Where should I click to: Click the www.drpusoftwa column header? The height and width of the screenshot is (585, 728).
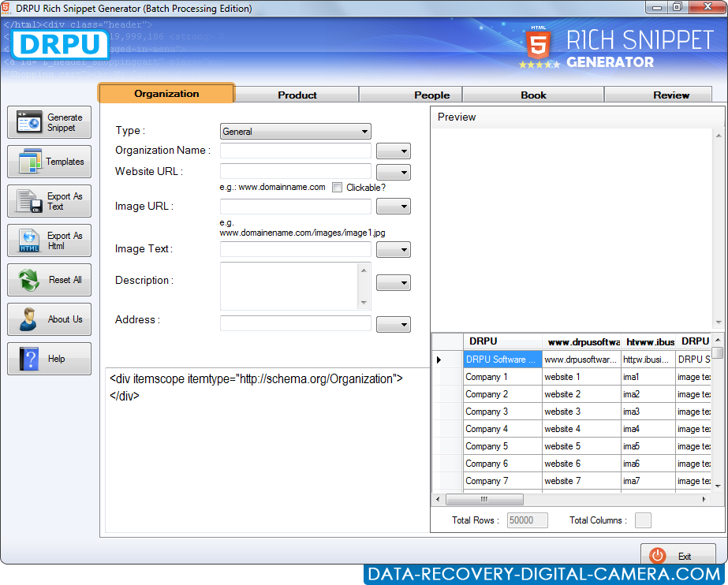tap(581, 341)
